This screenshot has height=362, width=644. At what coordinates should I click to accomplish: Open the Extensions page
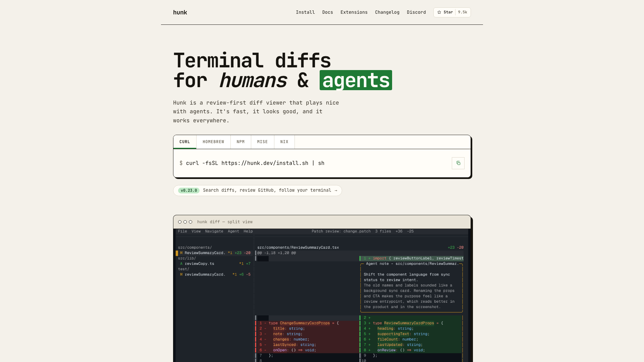tap(354, 12)
